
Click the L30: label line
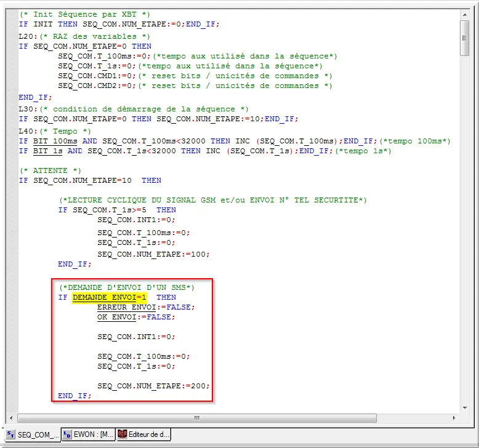coord(134,109)
